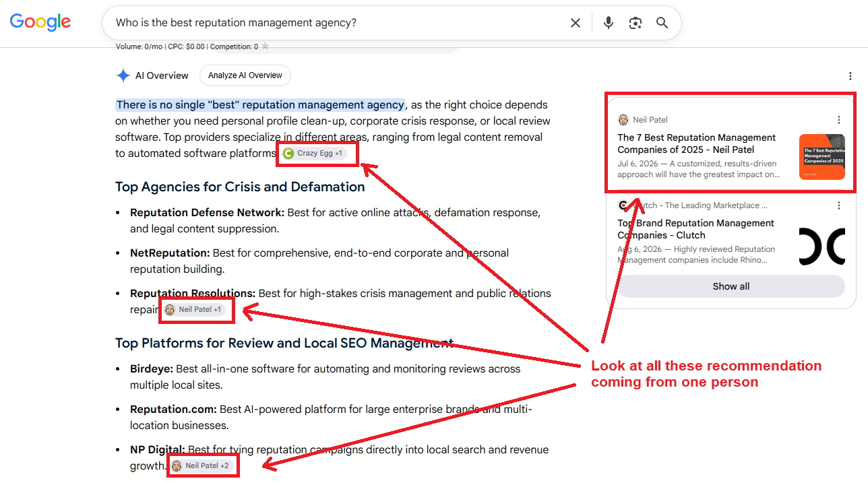
Task: Star the keyword next to Competition
Action: click(266, 46)
